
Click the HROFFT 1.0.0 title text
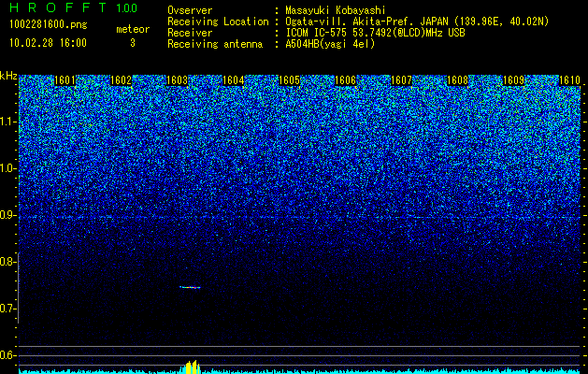pyautogui.click(x=74, y=7)
